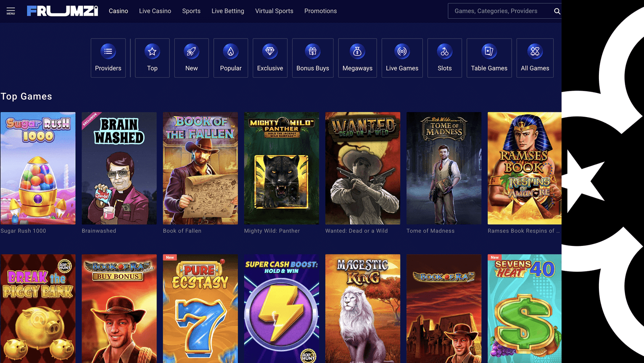Show the All Games category
Image resolution: width=644 pixels, height=363 pixels.
[535, 58]
